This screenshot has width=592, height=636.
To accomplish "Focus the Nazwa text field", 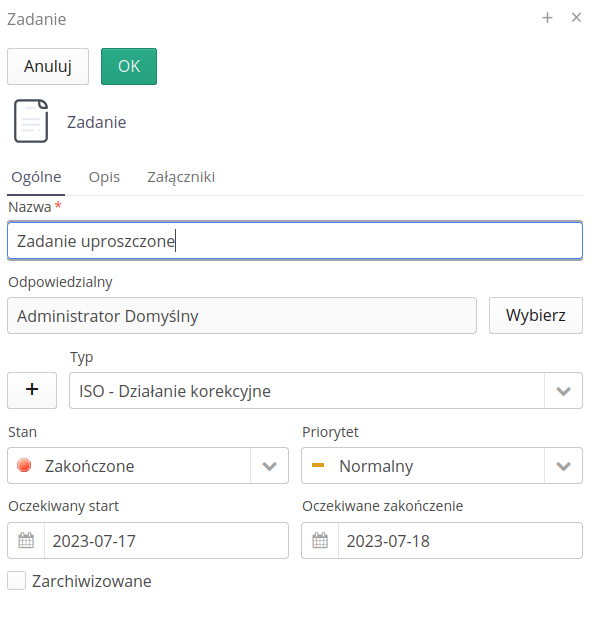I will click(x=295, y=241).
